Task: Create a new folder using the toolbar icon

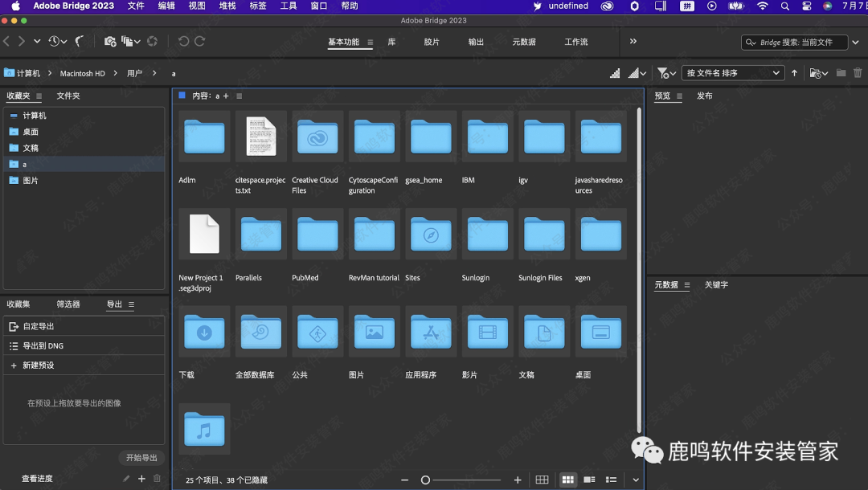Action: click(x=841, y=73)
